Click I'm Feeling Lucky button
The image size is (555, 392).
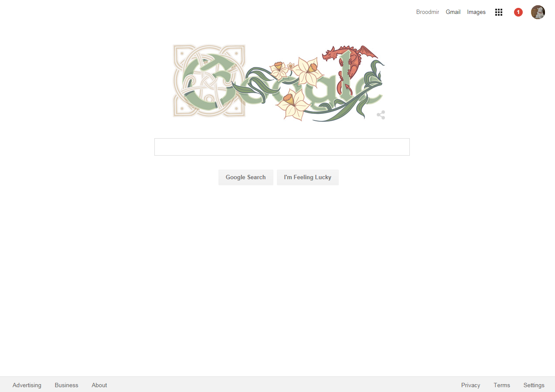coord(307,177)
